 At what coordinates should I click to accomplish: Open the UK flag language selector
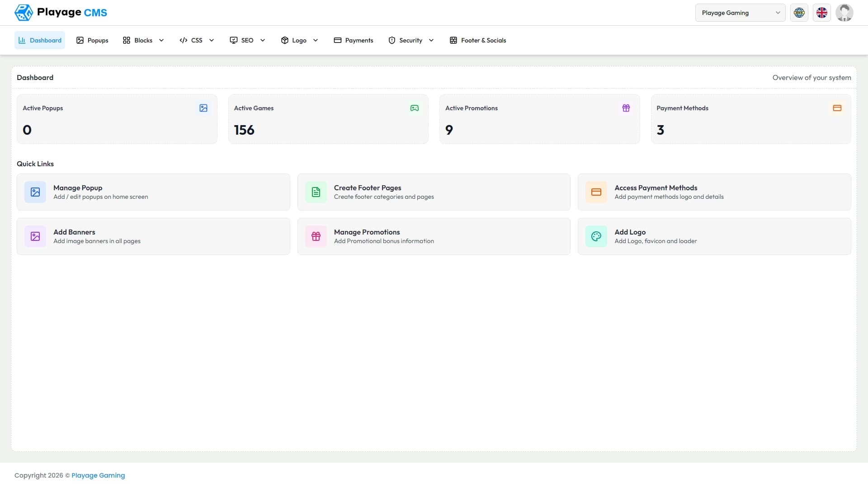tap(821, 13)
